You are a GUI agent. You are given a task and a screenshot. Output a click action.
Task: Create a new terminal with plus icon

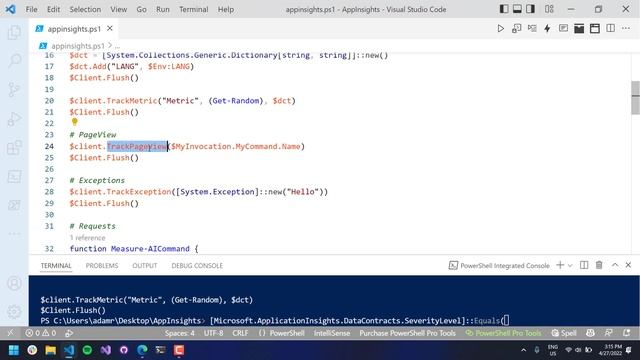(560, 265)
